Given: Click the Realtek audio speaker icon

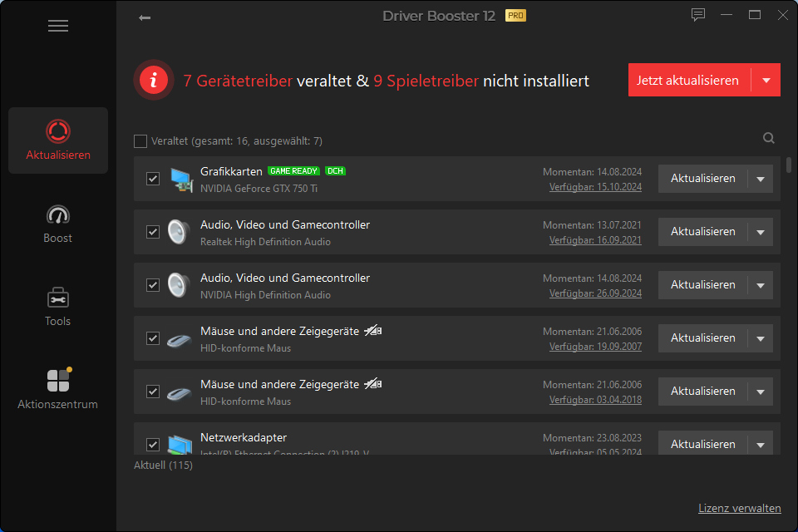Looking at the screenshot, I should (179, 232).
